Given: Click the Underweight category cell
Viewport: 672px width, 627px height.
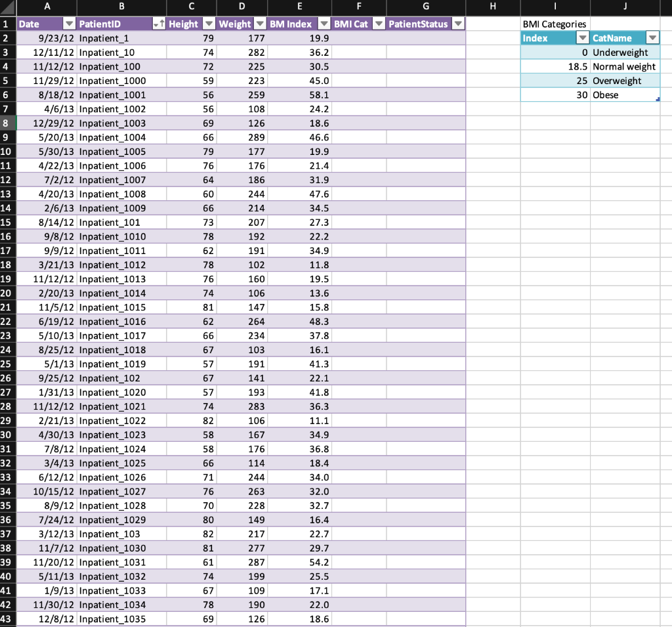Looking at the screenshot, I should click(x=625, y=53).
